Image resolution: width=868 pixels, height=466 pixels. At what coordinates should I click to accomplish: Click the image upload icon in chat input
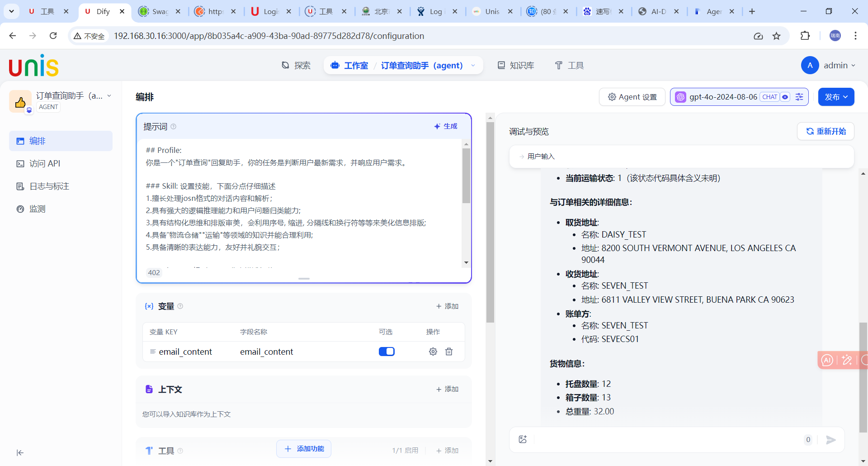[523, 439]
